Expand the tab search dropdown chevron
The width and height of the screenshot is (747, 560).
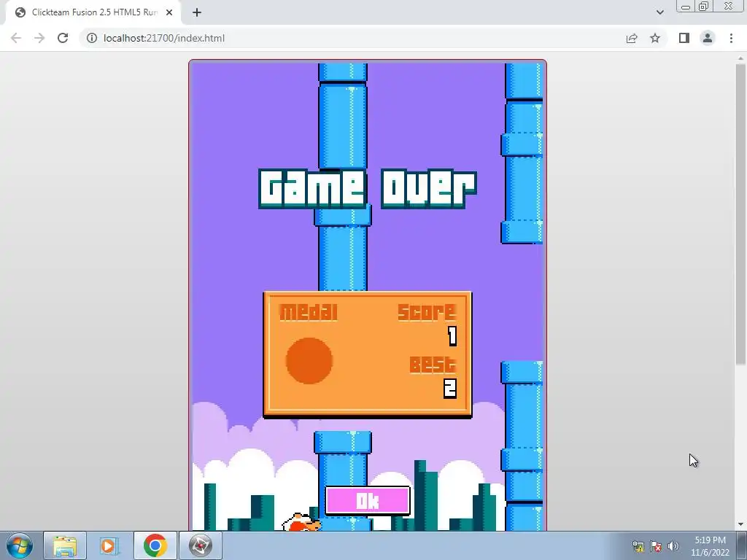click(659, 12)
